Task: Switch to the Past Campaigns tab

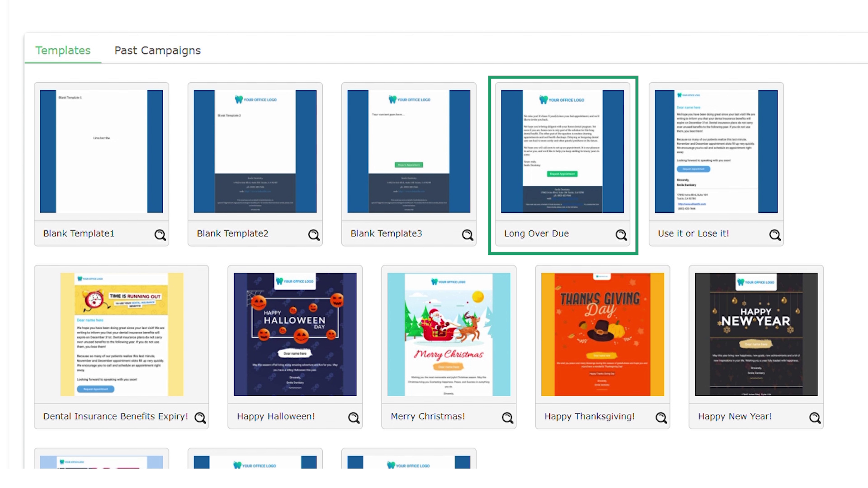Action: click(x=158, y=50)
